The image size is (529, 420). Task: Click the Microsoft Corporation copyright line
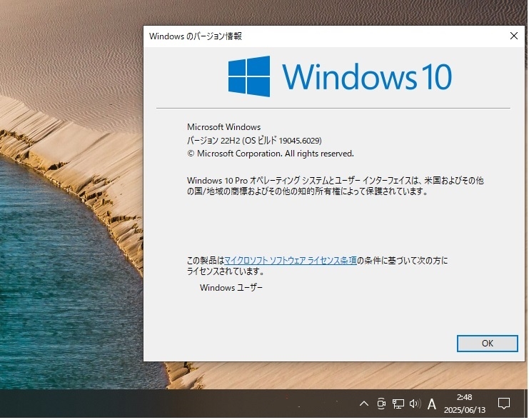click(x=271, y=154)
